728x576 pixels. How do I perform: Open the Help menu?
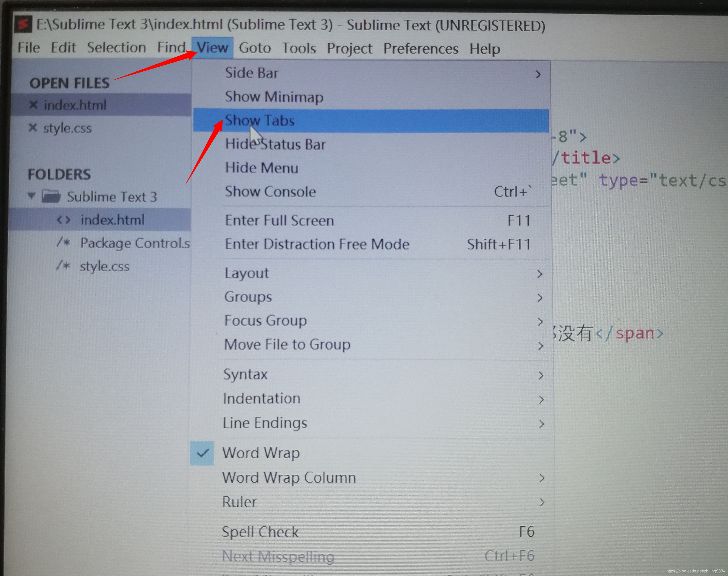point(484,49)
